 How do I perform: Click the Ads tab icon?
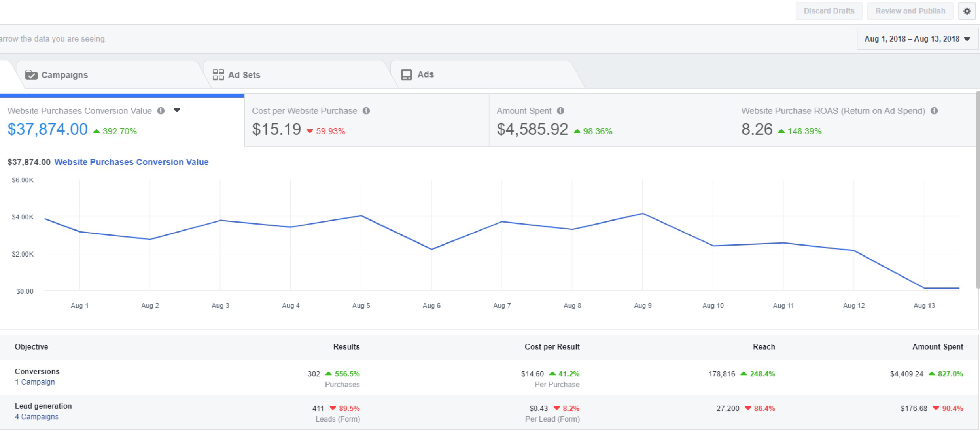click(x=406, y=75)
